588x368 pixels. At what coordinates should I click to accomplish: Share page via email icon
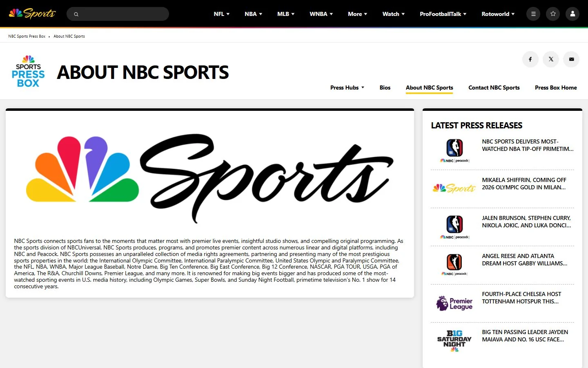(x=571, y=59)
